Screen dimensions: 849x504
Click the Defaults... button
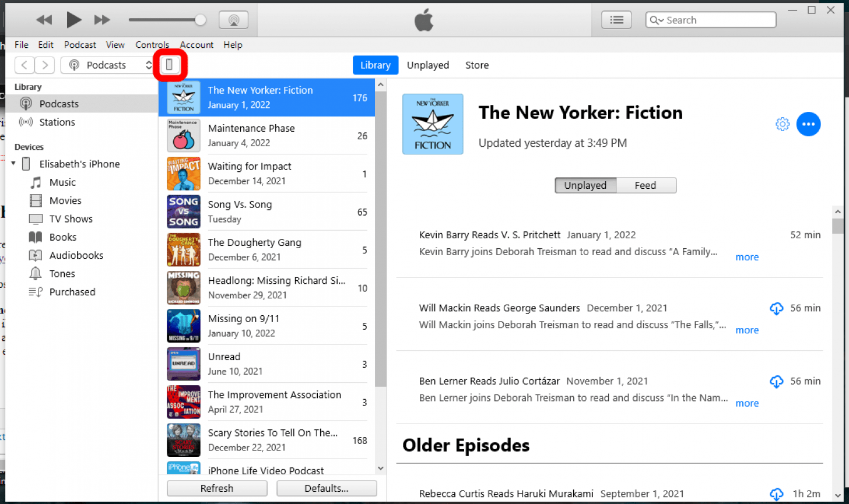(x=327, y=488)
